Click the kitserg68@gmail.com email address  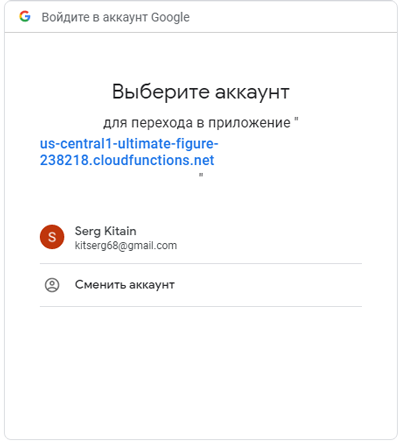click(126, 246)
